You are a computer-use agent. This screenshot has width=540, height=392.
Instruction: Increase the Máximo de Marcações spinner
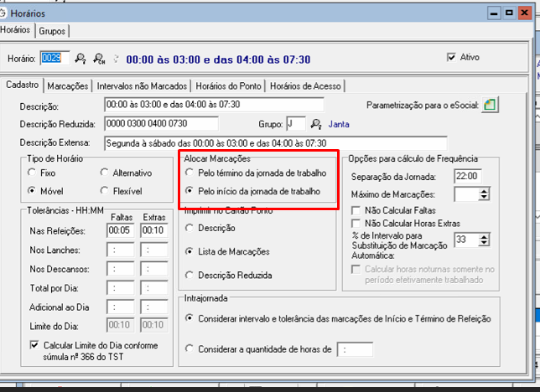click(484, 191)
